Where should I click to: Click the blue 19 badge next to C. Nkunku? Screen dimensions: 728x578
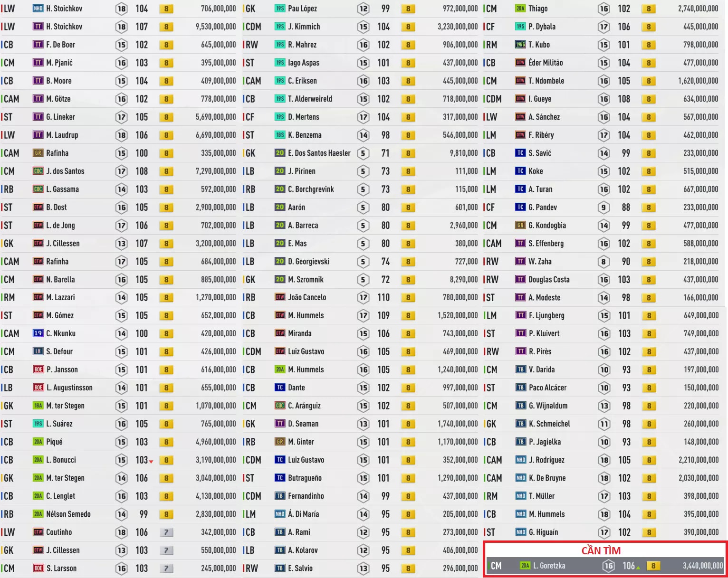pyautogui.click(x=38, y=333)
